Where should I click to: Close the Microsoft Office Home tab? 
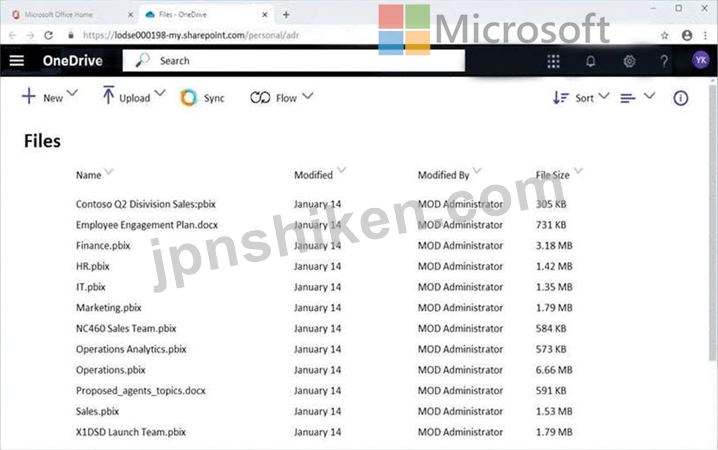tap(130, 15)
